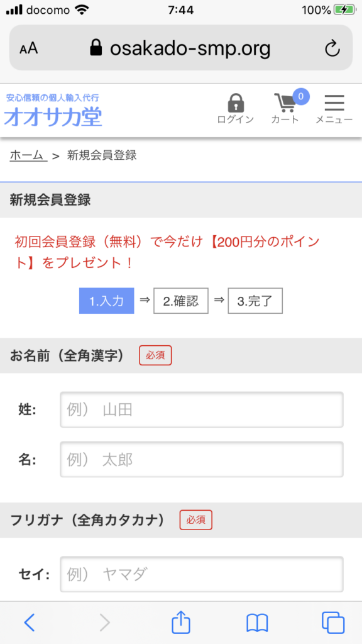
Task: Focus the 姓 input field
Action: pos(202,409)
